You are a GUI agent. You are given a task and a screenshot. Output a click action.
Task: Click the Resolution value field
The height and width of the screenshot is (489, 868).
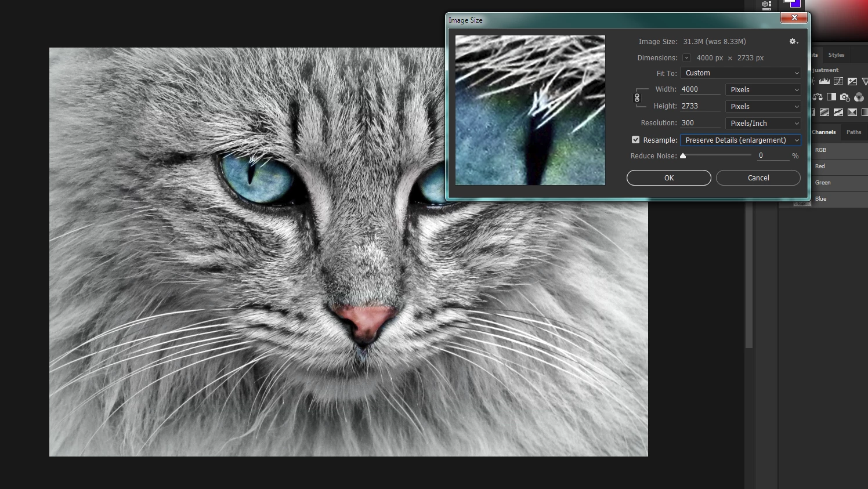(x=700, y=123)
